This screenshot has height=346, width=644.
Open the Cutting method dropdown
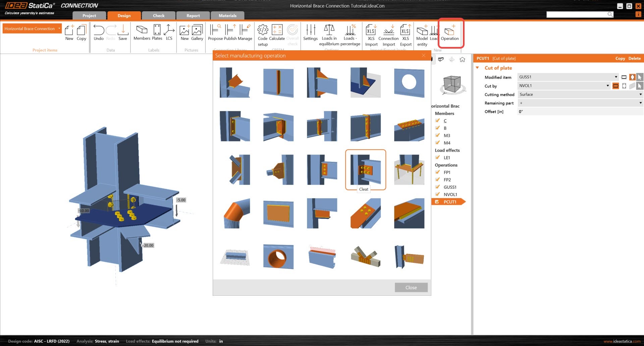pyautogui.click(x=580, y=95)
